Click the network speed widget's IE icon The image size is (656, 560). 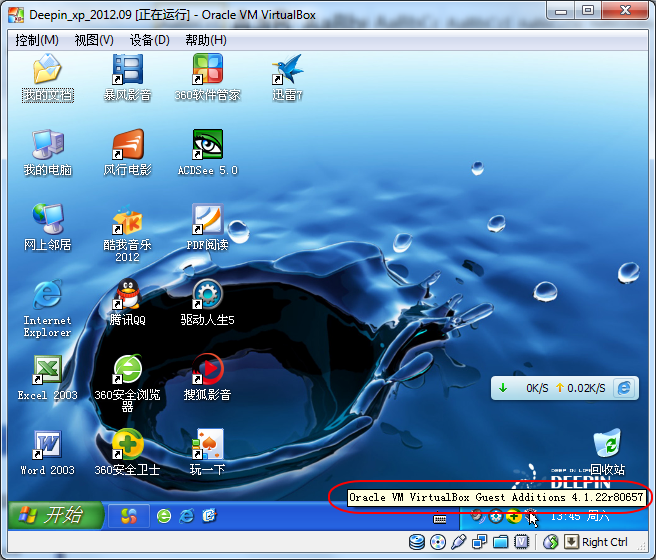pos(625,388)
